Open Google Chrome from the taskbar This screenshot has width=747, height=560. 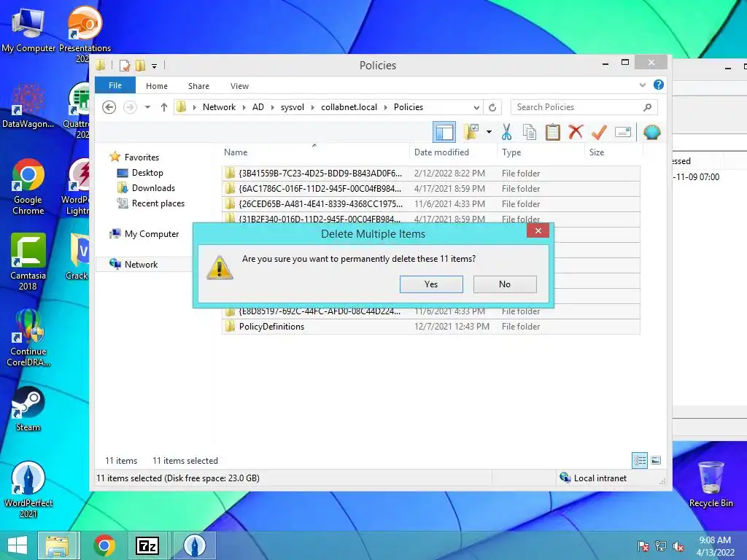tap(104, 545)
